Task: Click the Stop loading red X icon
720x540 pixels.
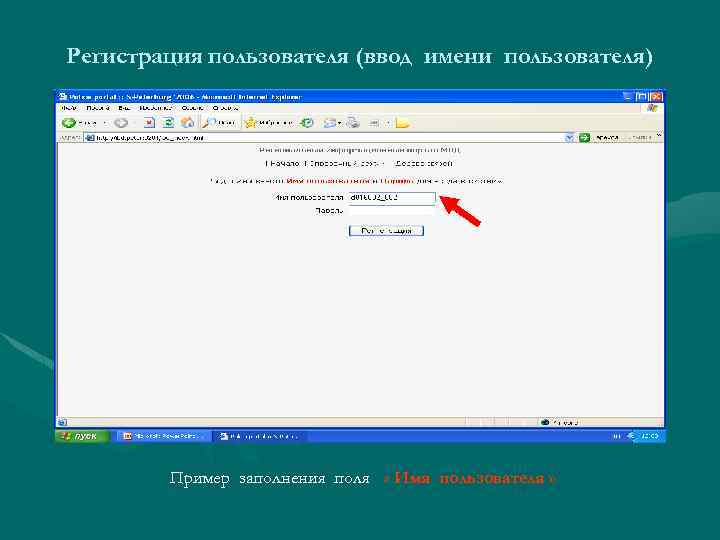Action: pos(149,123)
